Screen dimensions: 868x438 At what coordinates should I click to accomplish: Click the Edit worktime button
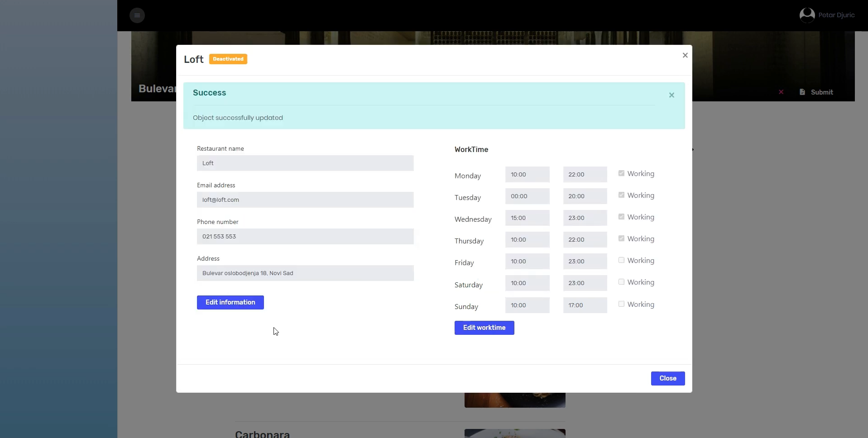click(x=484, y=328)
